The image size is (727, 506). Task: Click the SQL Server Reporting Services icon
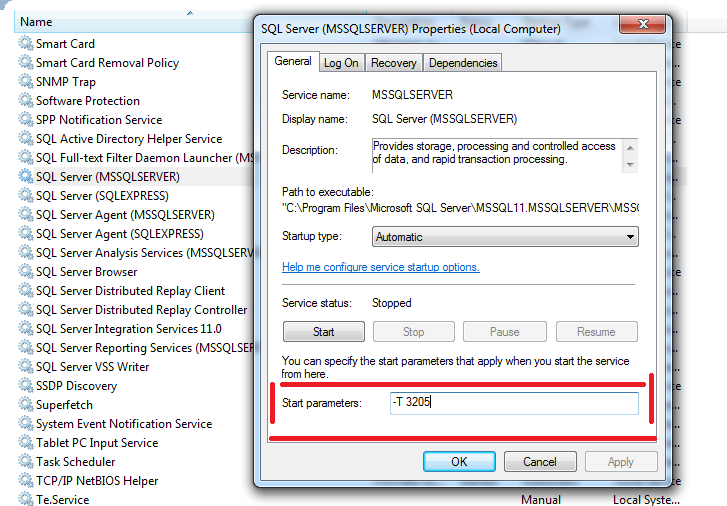coord(26,347)
